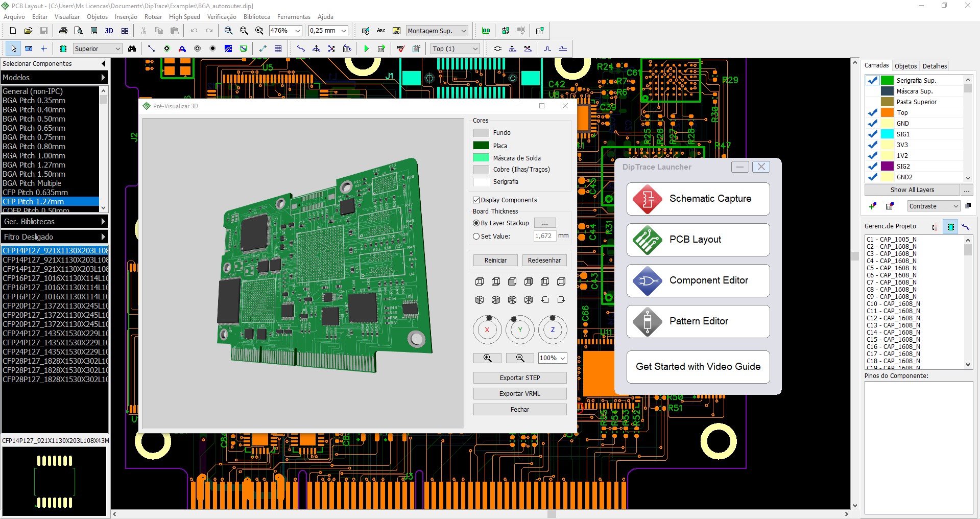Select the Place Copper Pour tool
980x519 pixels.
pyautogui.click(x=228, y=49)
